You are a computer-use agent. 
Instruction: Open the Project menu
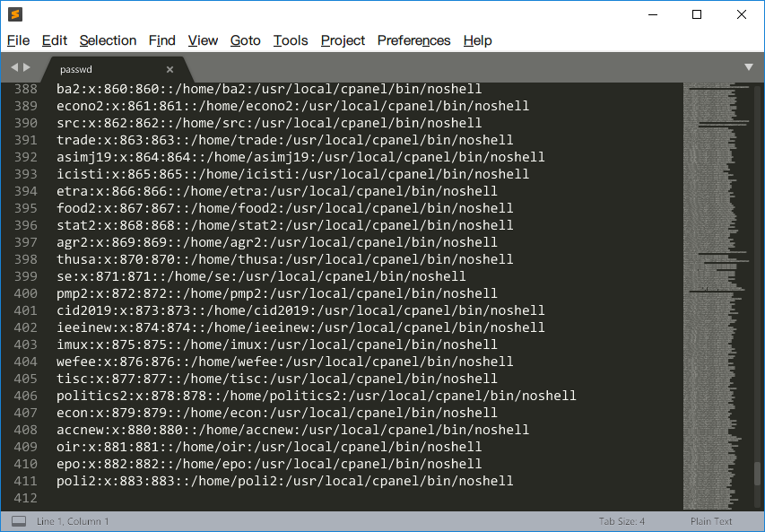(x=343, y=40)
